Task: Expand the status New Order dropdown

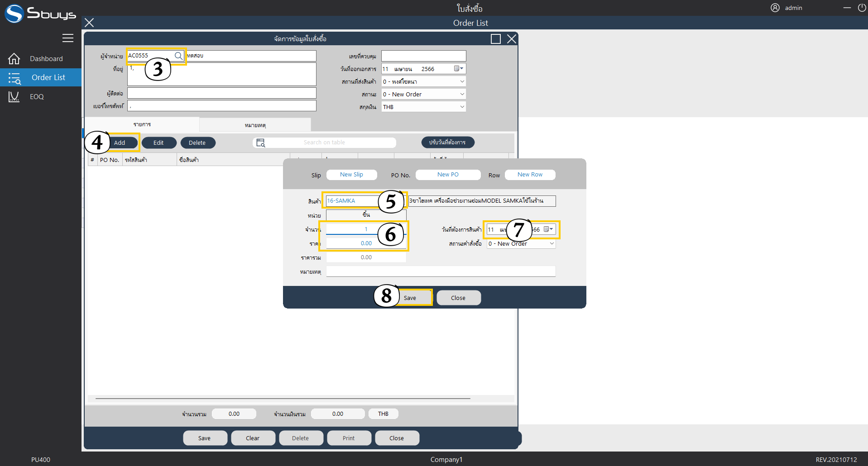Action: (x=462, y=94)
